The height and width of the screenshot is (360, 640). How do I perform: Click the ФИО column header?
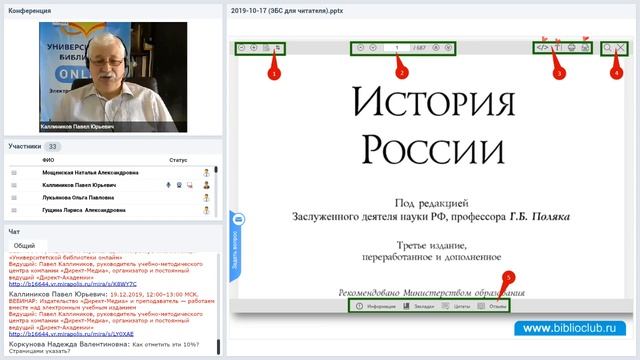[48, 160]
